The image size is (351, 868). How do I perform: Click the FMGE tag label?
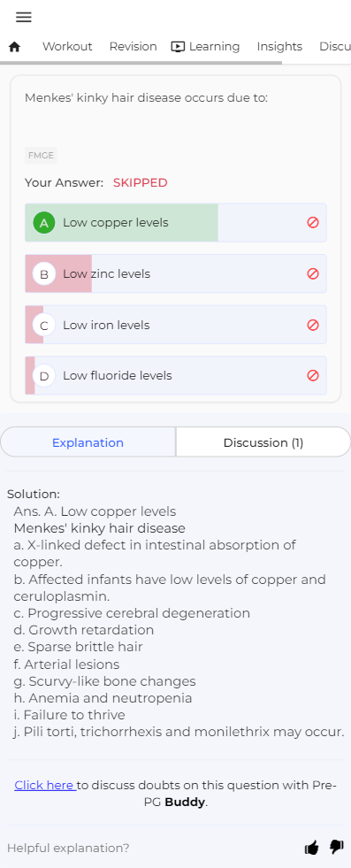[41, 156]
